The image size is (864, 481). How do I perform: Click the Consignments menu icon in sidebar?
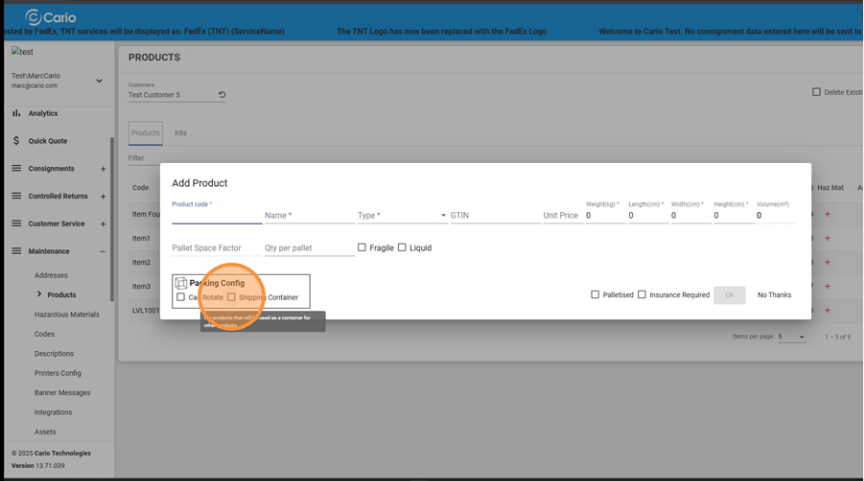16,169
